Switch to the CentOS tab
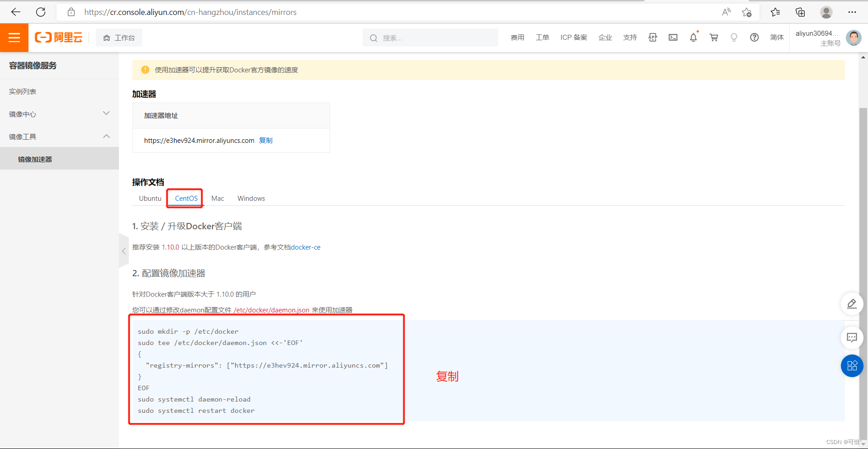The width and height of the screenshot is (868, 449). 186,199
